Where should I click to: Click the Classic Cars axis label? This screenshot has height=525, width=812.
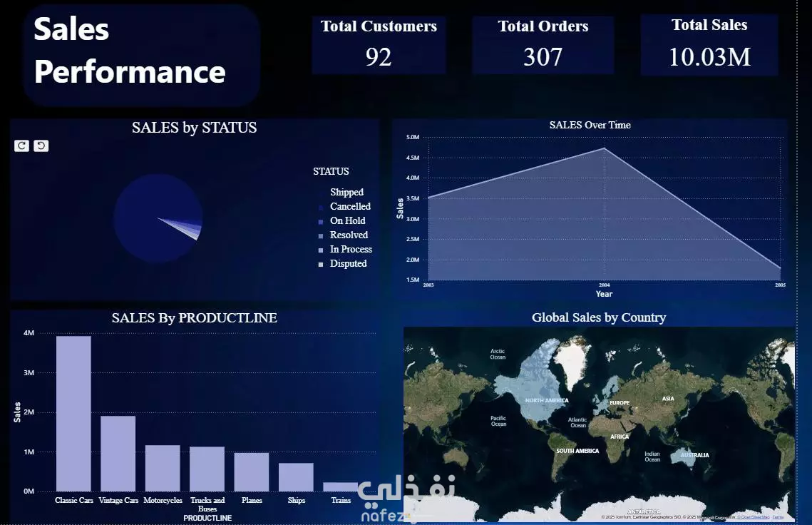(74, 500)
